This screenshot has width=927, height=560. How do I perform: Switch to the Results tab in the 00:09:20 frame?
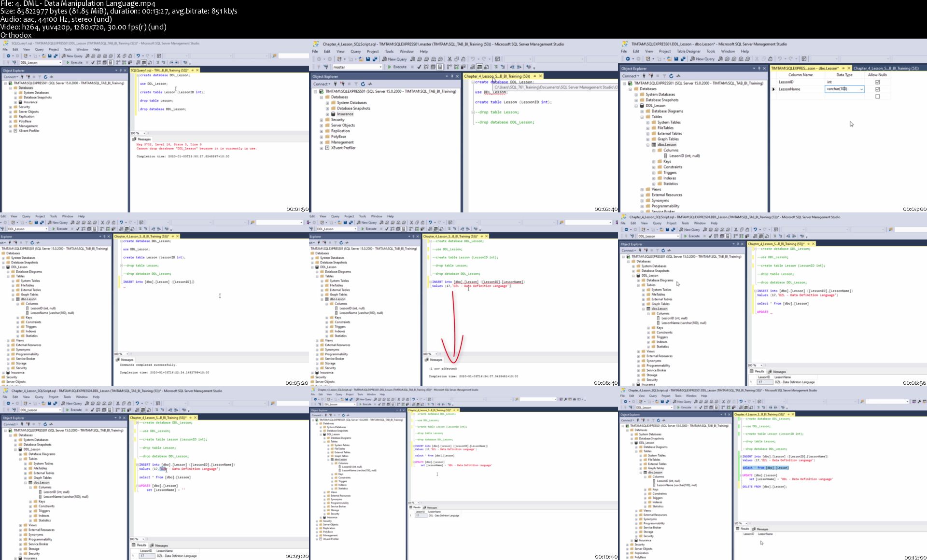pyautogui.click(x=139, y=546)
